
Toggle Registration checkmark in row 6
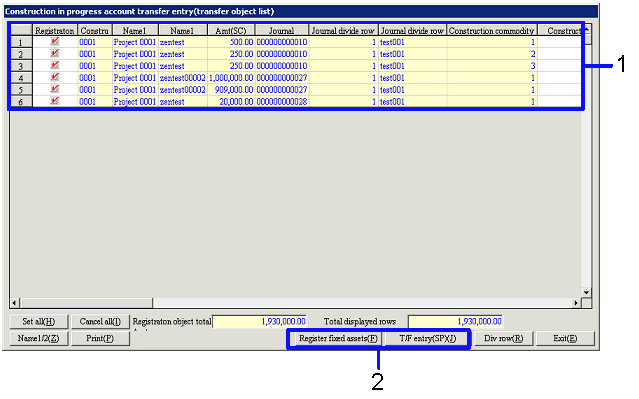(55, 101)
